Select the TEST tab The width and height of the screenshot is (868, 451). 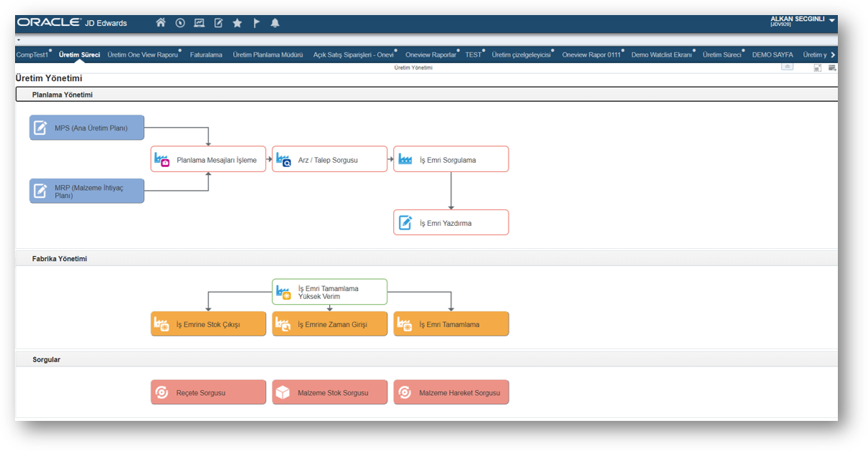(x=473, y=54)
